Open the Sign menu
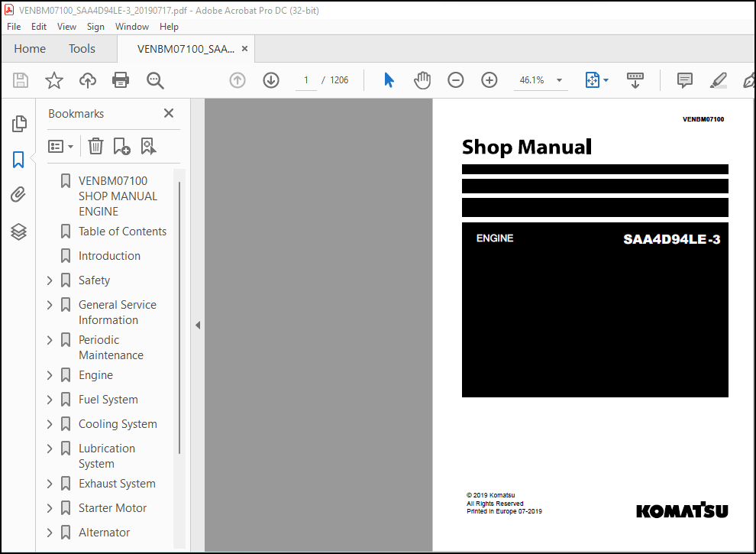 tap(95, 27)
